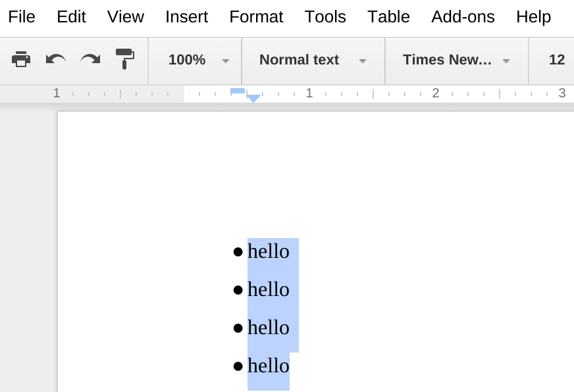Expand the Normal text style dropdown
This screenshot has height=392, width=574.
click(x=313, y=61)
